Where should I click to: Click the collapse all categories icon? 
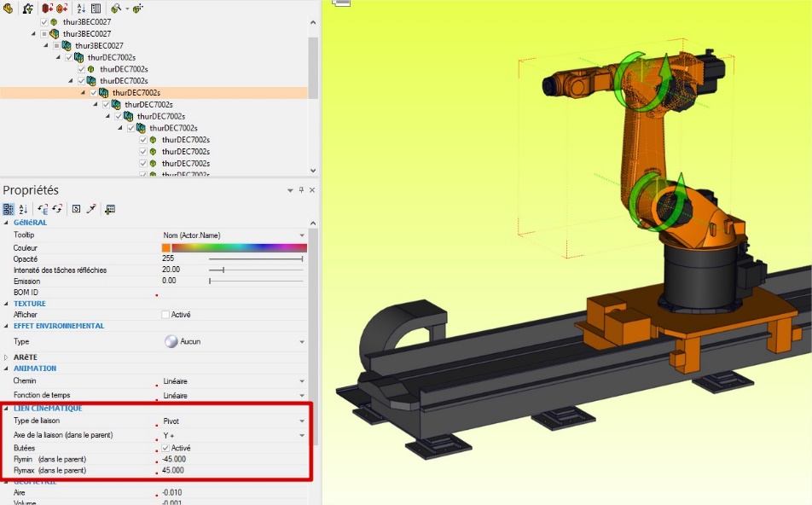pyautogui.click(x=57, y=209)
